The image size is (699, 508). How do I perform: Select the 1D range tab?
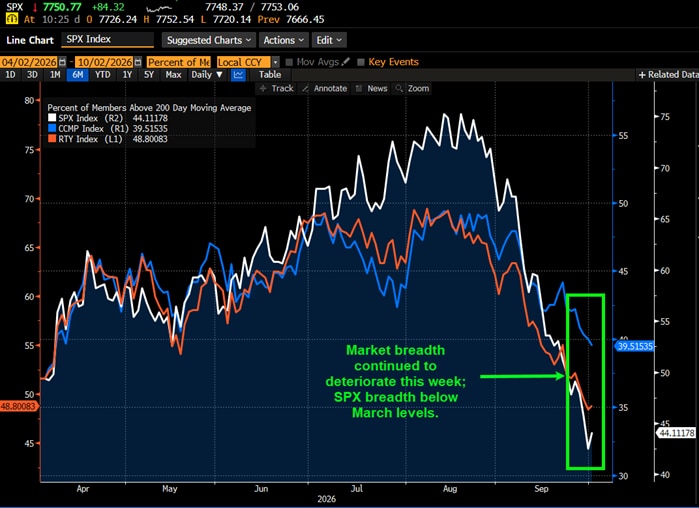pos(10,75)
